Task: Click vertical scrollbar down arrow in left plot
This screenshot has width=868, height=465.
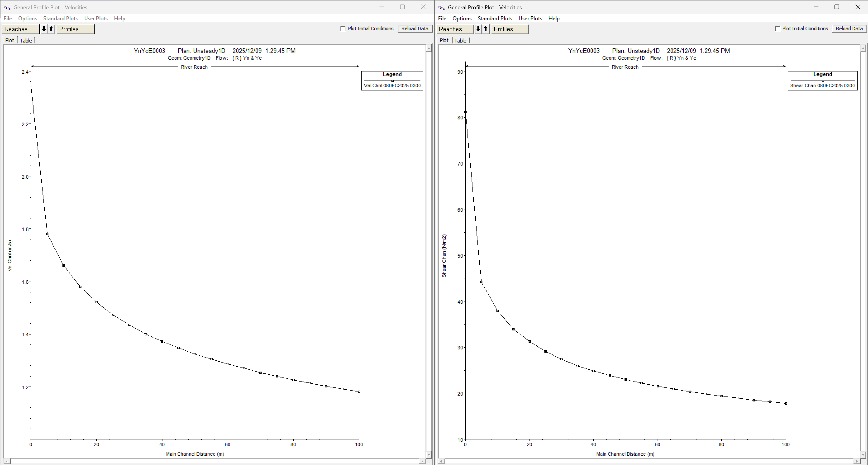Action: coord(429,455)
